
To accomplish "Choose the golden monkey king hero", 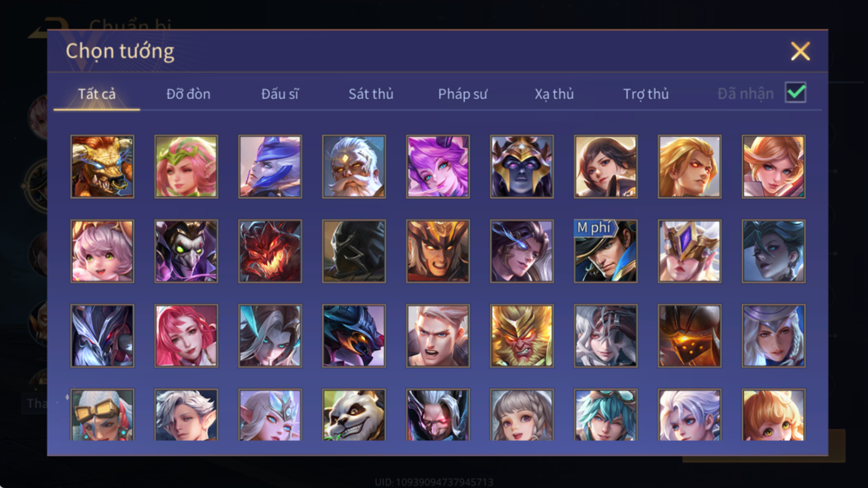I will pos(522,336).
